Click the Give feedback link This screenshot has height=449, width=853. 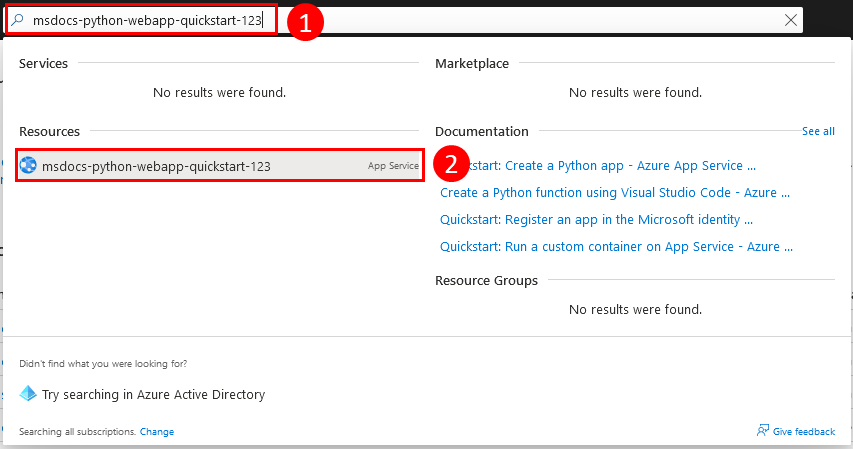(x=803, y=432)
